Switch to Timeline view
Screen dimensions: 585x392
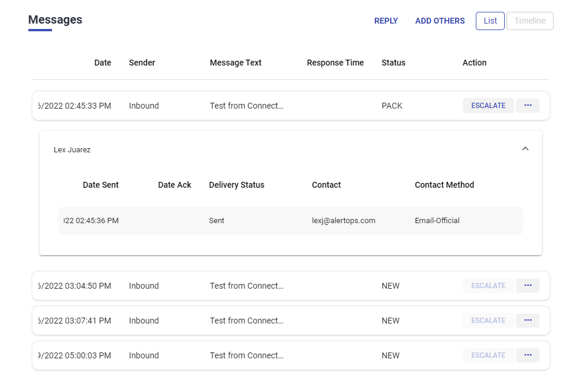(x=530, y=21)
